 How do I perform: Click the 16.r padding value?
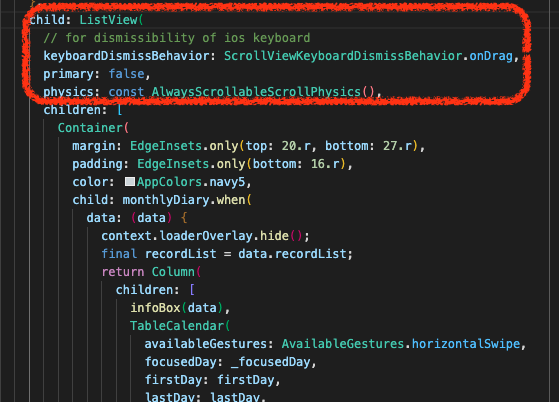[x=325, y=164]
